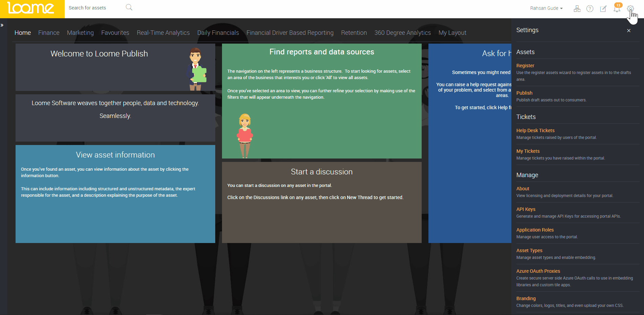Click 'View licensing and deployment details' description
Screen dimensions: 644x315
565,196
